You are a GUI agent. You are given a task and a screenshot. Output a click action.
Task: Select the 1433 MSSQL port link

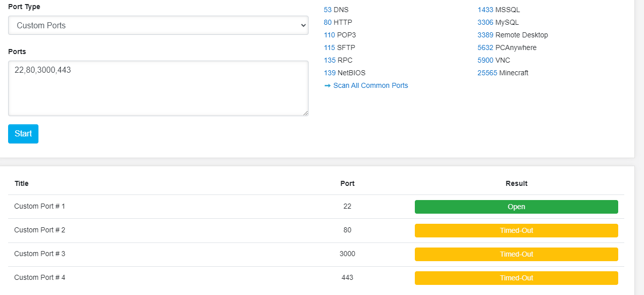(x=485, y=10)
